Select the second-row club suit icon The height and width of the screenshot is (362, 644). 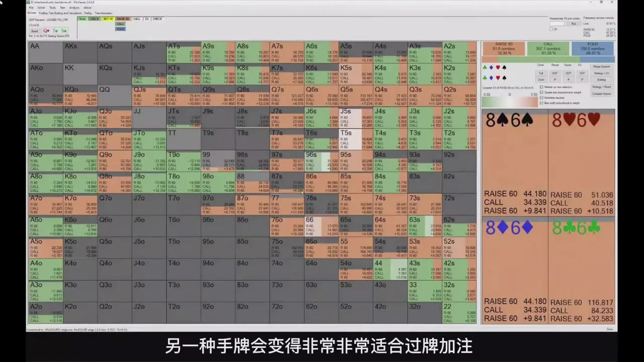pos(485,78)
